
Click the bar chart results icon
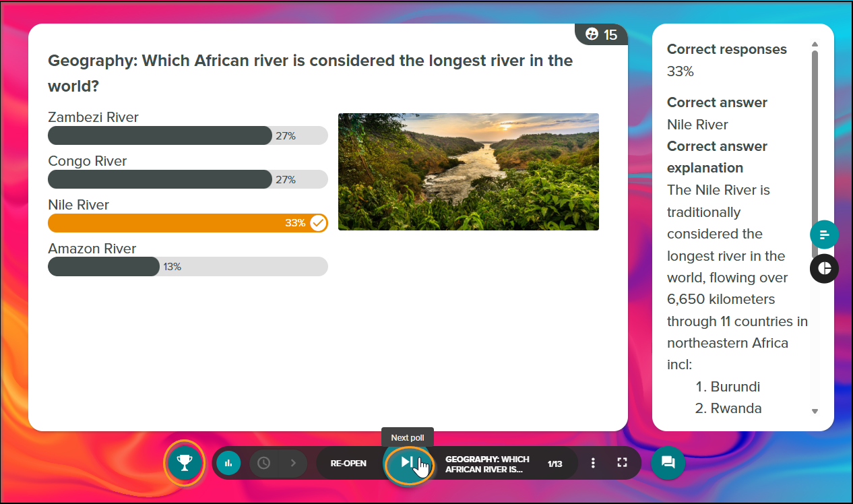(x=228, y=463)
